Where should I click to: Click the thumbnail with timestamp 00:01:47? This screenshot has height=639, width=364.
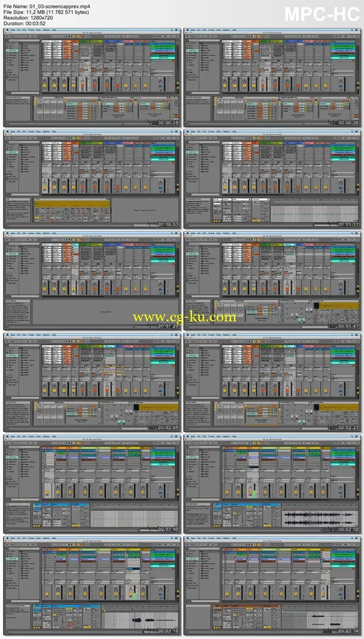pos(272,281)
